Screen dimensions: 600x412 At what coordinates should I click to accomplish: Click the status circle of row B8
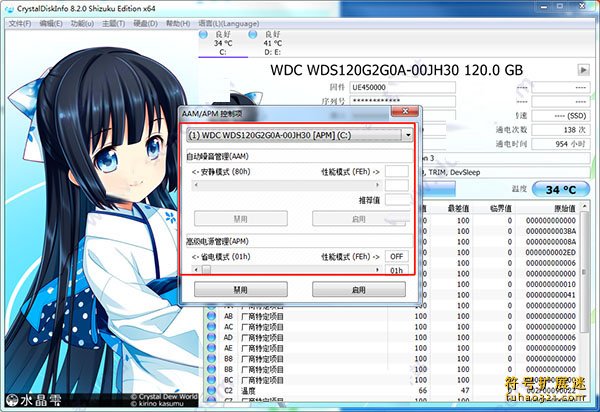click(x=211, y=358)
